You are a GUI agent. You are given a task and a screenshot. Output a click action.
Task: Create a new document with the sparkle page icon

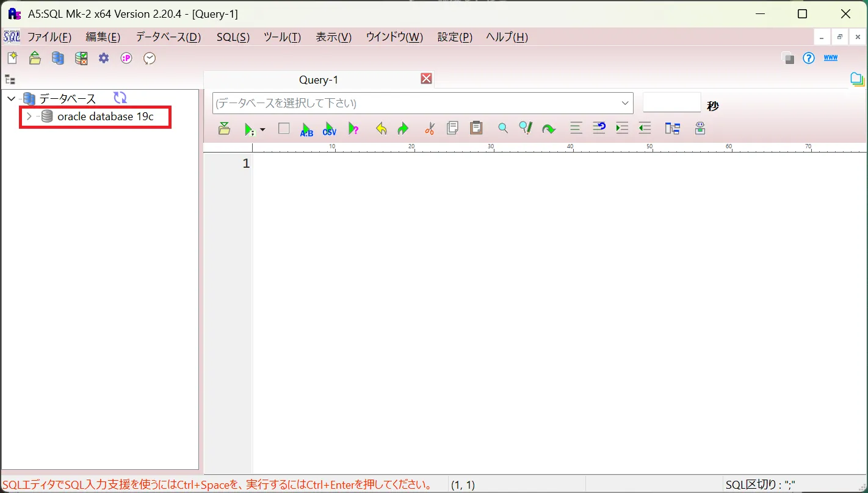tap(12, 58)
